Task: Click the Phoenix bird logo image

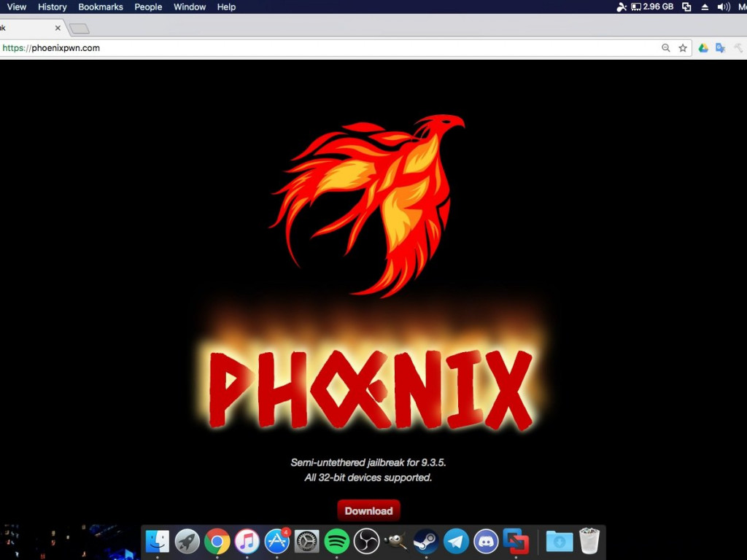Action: pyautogui.click(x=367, y=206)
